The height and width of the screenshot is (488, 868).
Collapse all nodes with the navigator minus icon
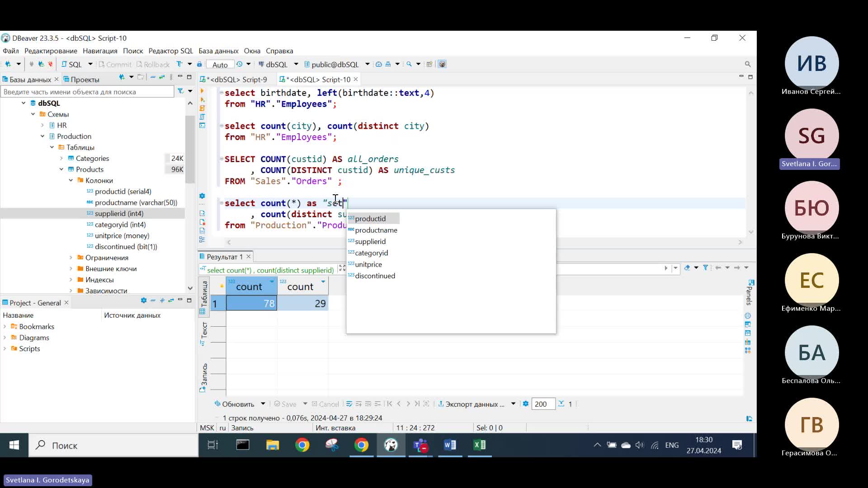pos(153,77)
